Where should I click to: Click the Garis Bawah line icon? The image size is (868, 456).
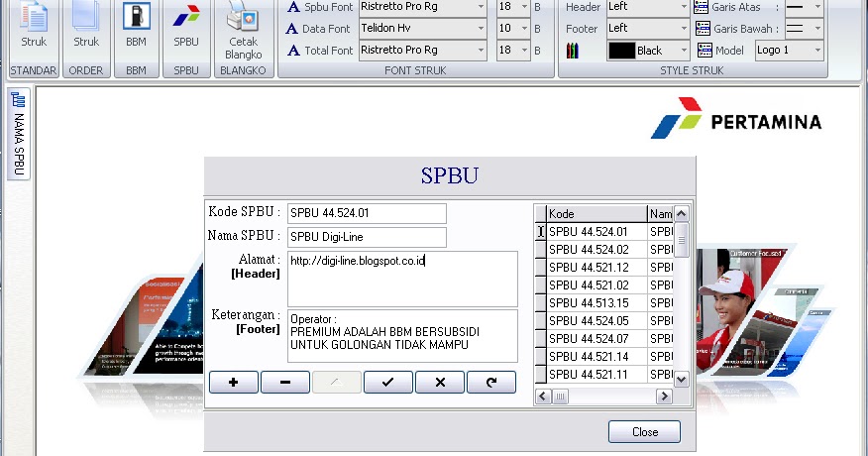(x=703, y=29)
